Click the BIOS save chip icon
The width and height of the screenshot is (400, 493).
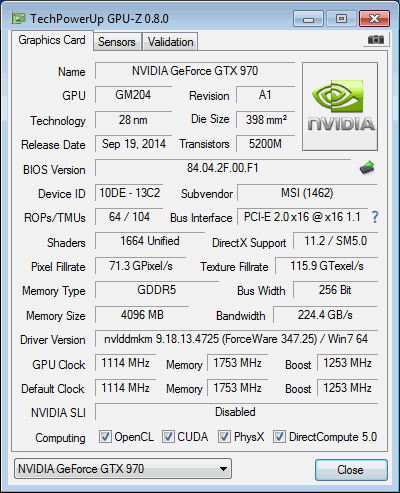[367, 168]
